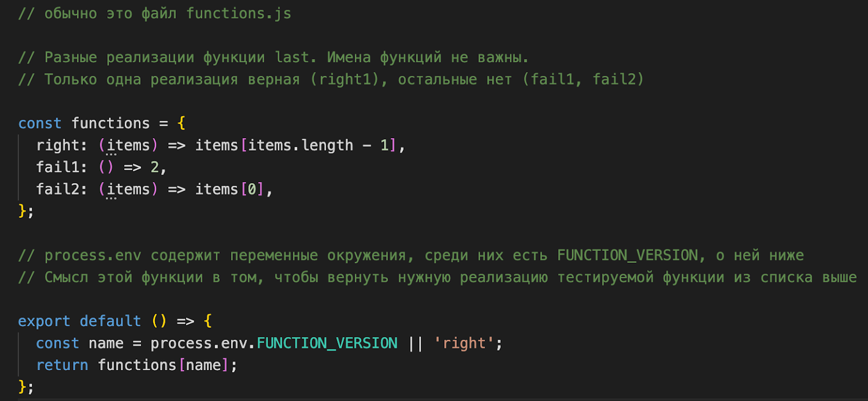Click the "default" keyword
Viewport: 868px width, 401px height.
110,321
